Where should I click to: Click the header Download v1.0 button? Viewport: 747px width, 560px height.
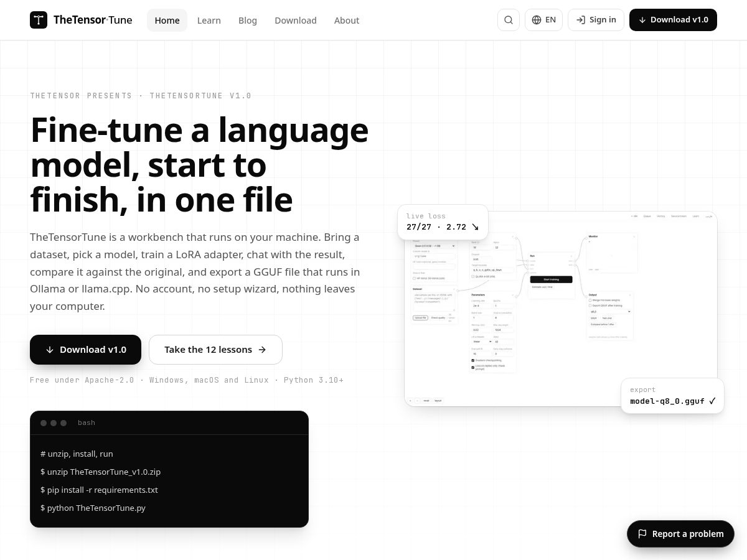673,20
